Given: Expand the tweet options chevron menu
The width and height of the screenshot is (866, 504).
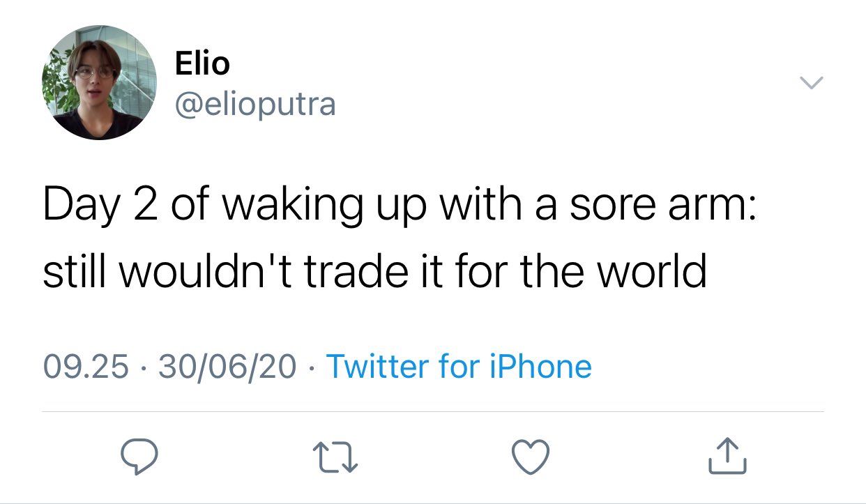Looking at the screenshot, I should click(810, 83).
